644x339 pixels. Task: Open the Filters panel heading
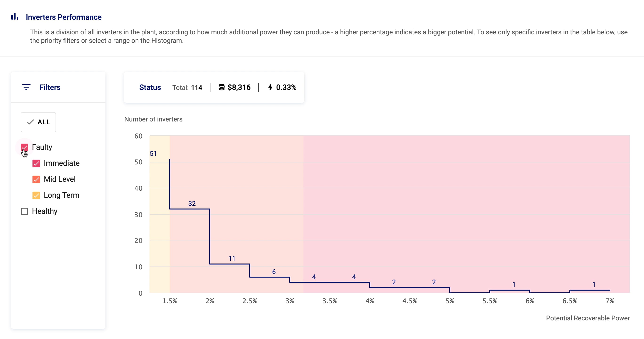click(x=50, y=87)
